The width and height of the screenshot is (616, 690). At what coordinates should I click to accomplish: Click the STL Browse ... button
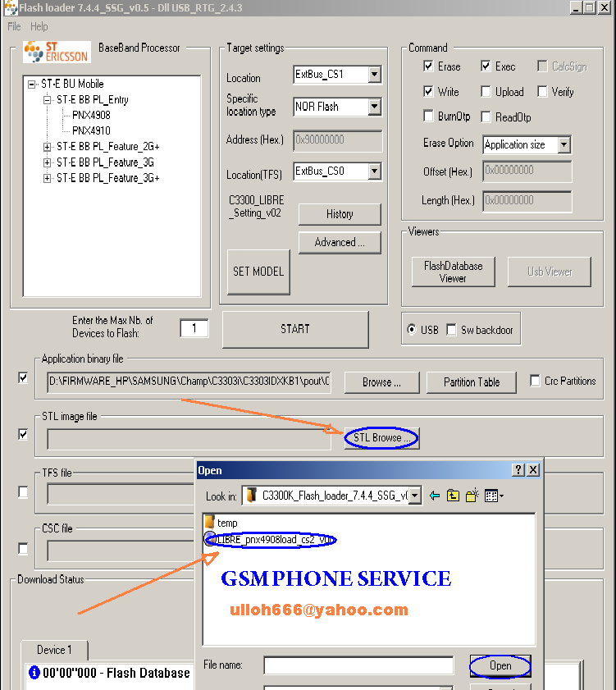(381, 438)
